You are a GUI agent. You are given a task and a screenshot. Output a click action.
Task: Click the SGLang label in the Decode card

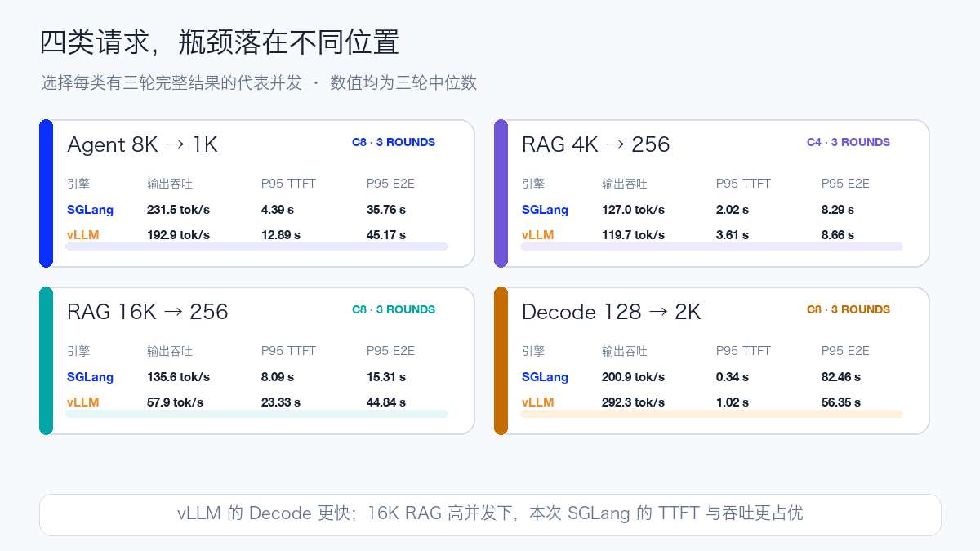545,377
